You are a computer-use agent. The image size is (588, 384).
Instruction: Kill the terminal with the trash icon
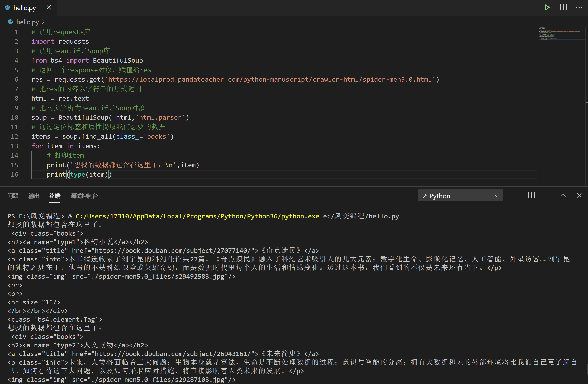pos(547,195)
